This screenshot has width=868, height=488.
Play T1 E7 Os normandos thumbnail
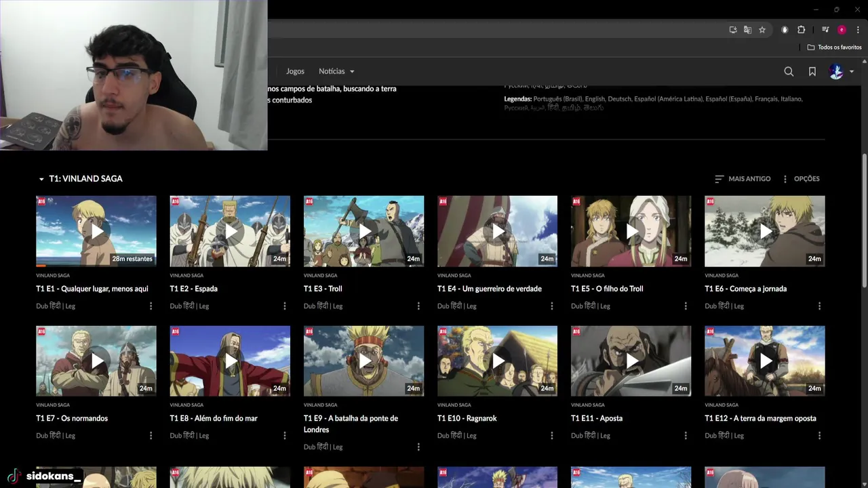tap(96, 361)
